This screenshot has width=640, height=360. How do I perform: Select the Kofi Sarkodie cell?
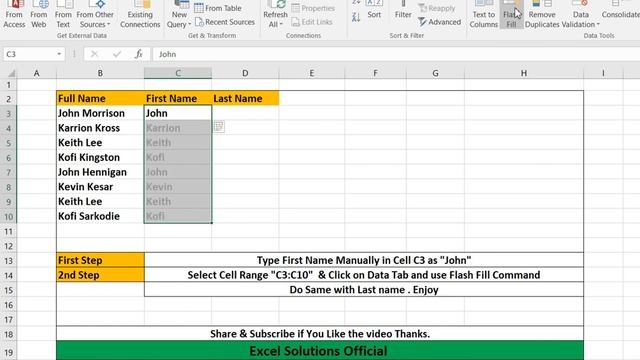[100, 216]
